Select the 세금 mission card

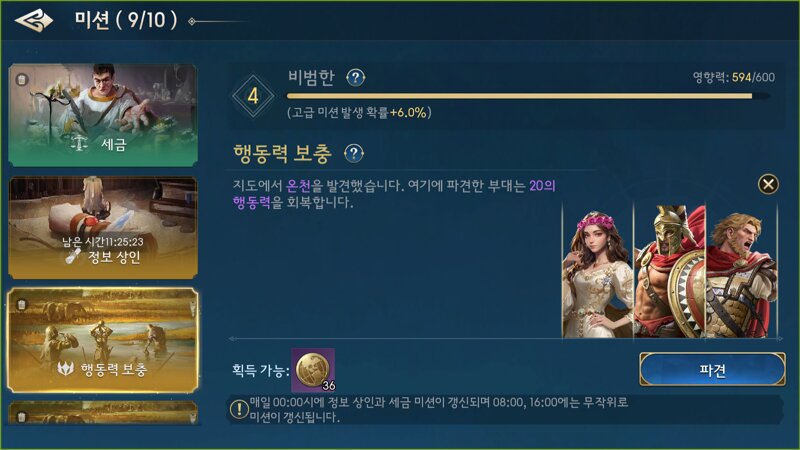pos(103,115)
